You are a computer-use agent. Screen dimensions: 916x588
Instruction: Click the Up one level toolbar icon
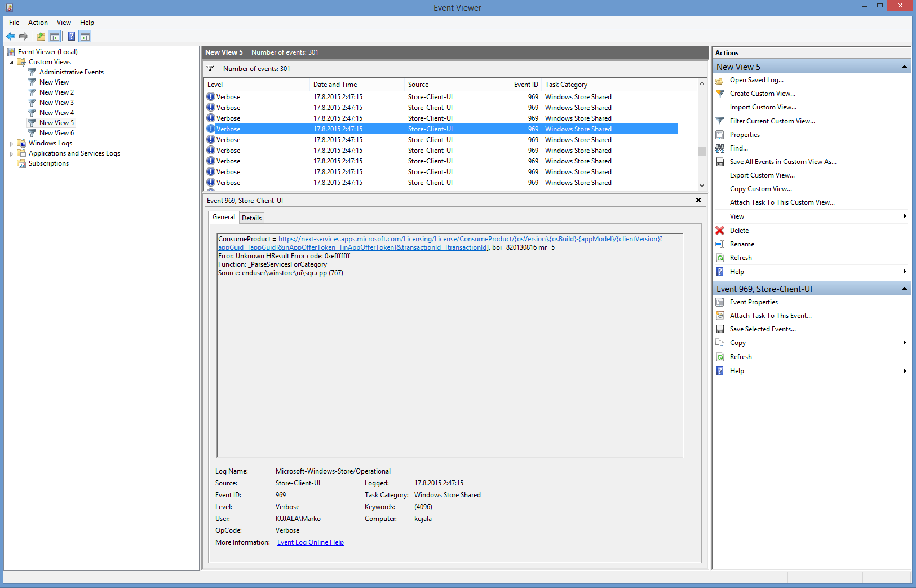(x=41, y=37)
